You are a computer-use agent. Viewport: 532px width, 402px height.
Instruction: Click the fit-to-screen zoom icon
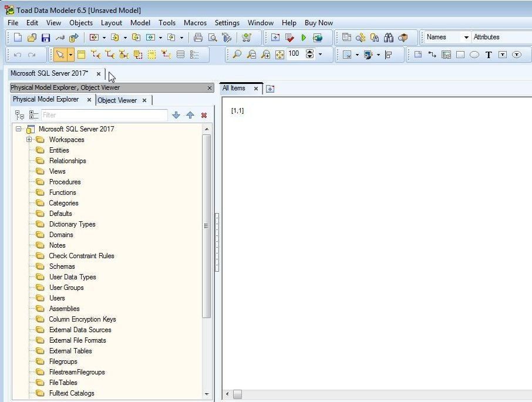click(x=280, y=55)
